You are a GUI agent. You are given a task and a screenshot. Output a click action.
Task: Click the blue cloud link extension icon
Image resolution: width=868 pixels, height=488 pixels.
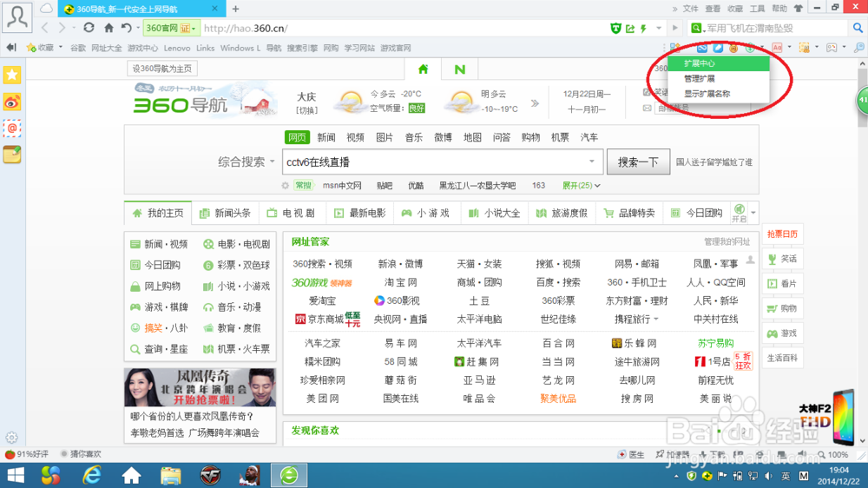coord(702,48)
